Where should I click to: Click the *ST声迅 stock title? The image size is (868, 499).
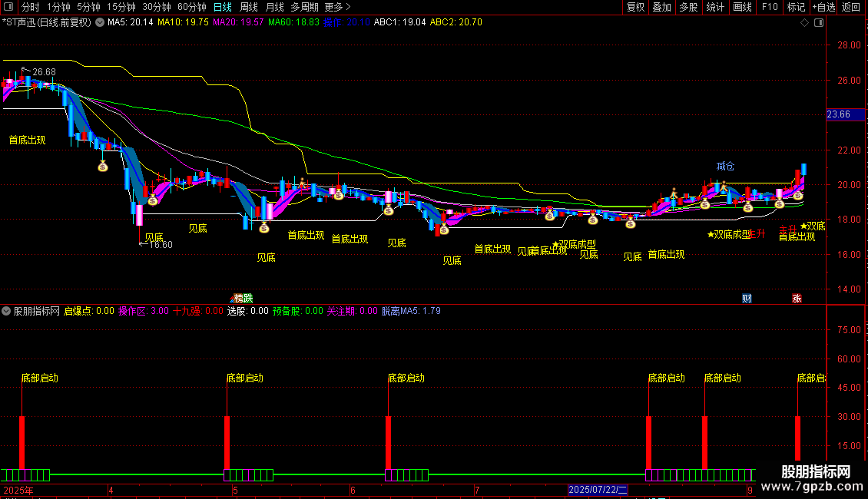pos(47,23)
